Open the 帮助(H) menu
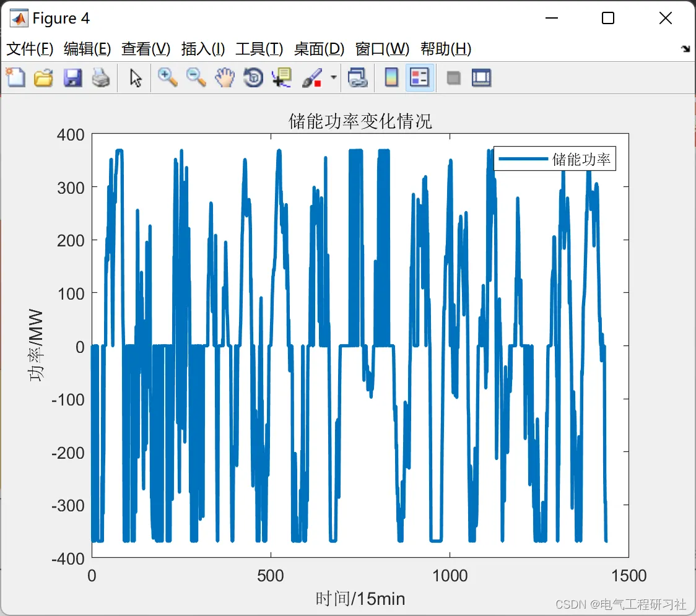This screenshot has width=696, height=616. click(446, 48)
